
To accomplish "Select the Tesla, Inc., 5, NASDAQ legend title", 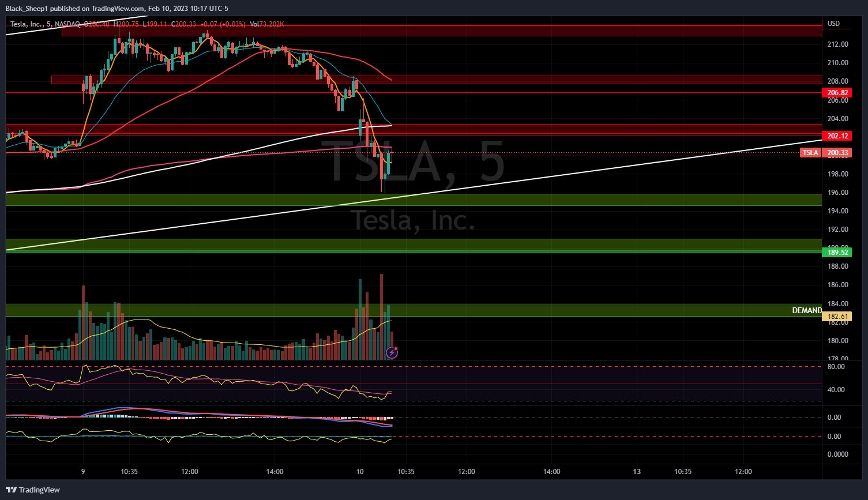I will click(46, 24).
